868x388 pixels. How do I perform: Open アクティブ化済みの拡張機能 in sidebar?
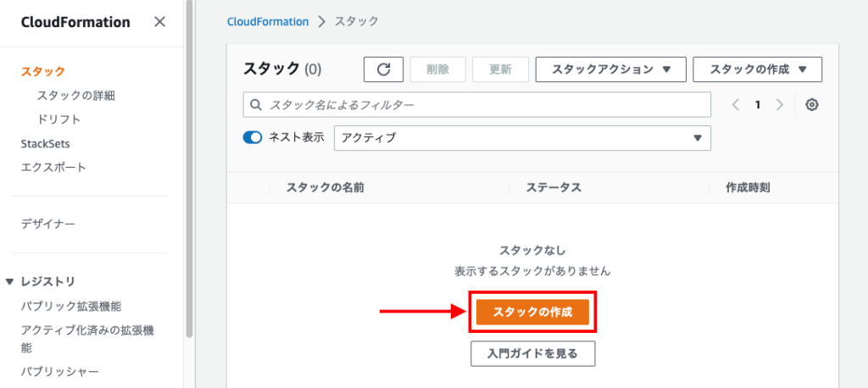point(87,339)
